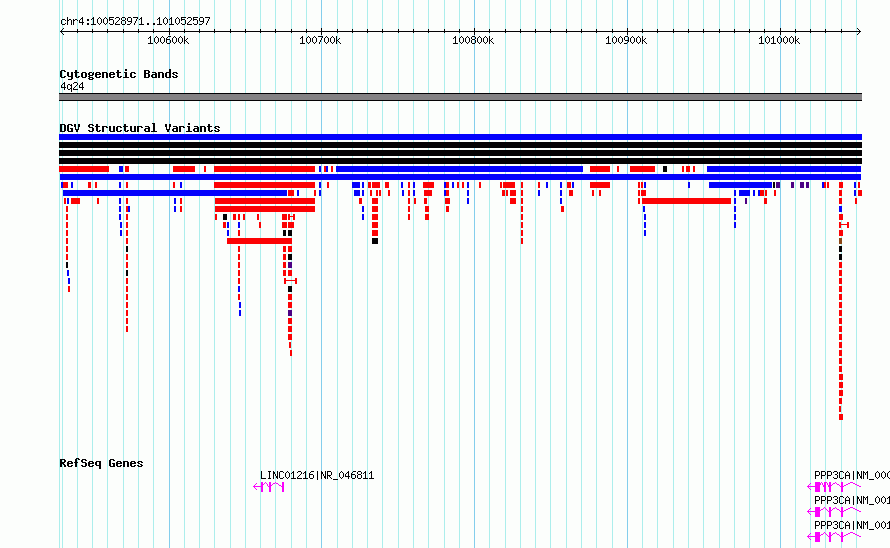Click the long red variant near 100900k-100970k
Viewport: 890px width, 548px height.
pos(686,201)
